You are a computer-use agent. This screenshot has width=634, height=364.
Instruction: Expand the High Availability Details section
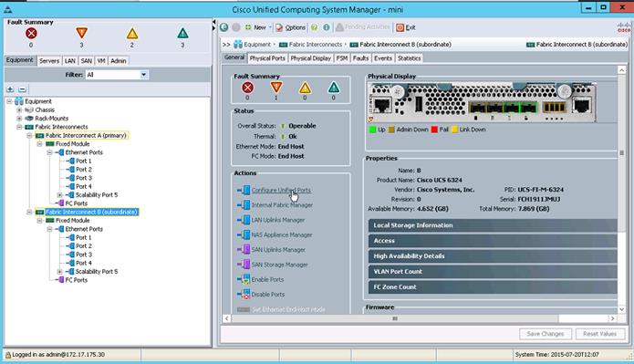pyautogui.click(x=493, y=256)
